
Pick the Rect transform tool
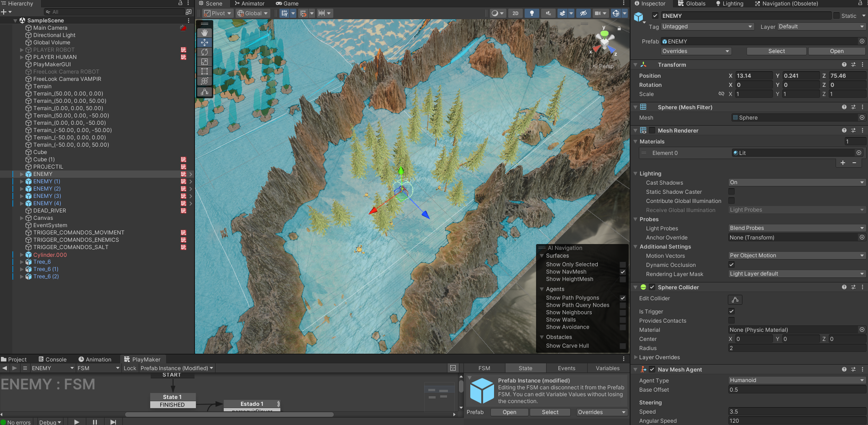point(205,71)
